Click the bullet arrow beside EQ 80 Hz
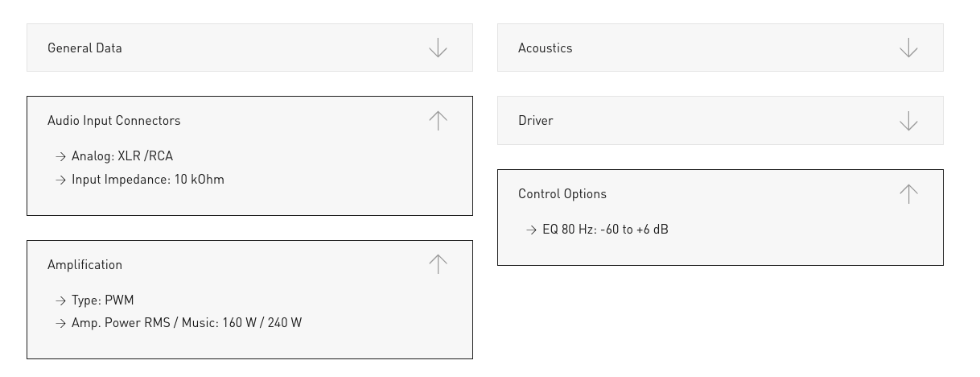980x377 pixels. pos(531,230)
